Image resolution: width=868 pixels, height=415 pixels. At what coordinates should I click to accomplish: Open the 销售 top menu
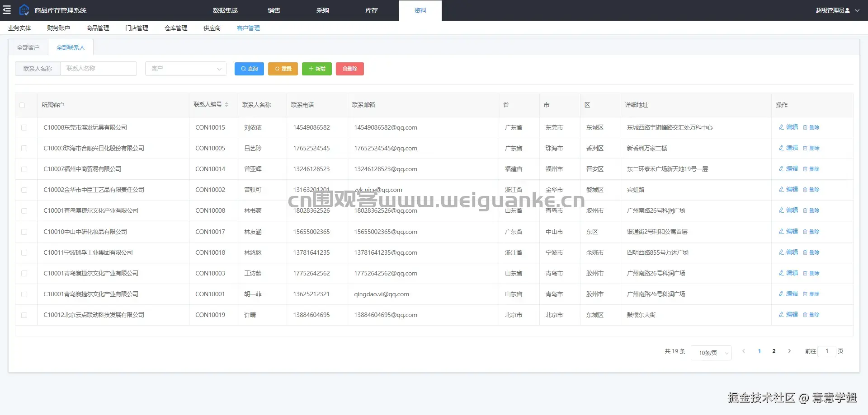[x=274, y=10]
